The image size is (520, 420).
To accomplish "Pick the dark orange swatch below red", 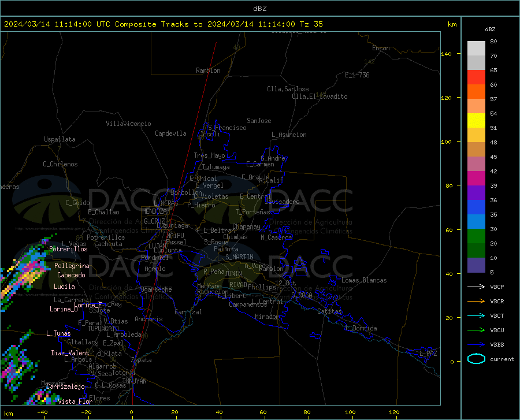I will click(476, 92).
